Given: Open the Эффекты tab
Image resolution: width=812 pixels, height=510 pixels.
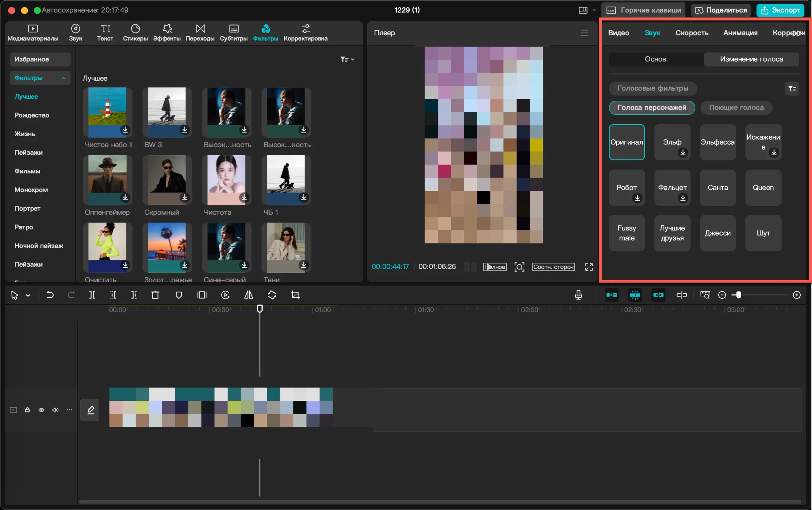Looking at the screenshot, I should 167,33.
